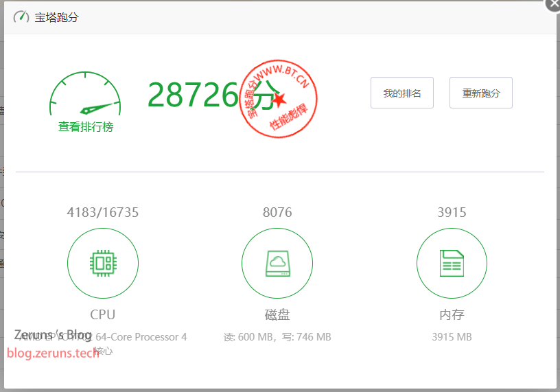The height and width of the screenshot is (392, 560).
Task: Click the 我的排名 button
Action: pyautogui.click(x=401, y=93)
